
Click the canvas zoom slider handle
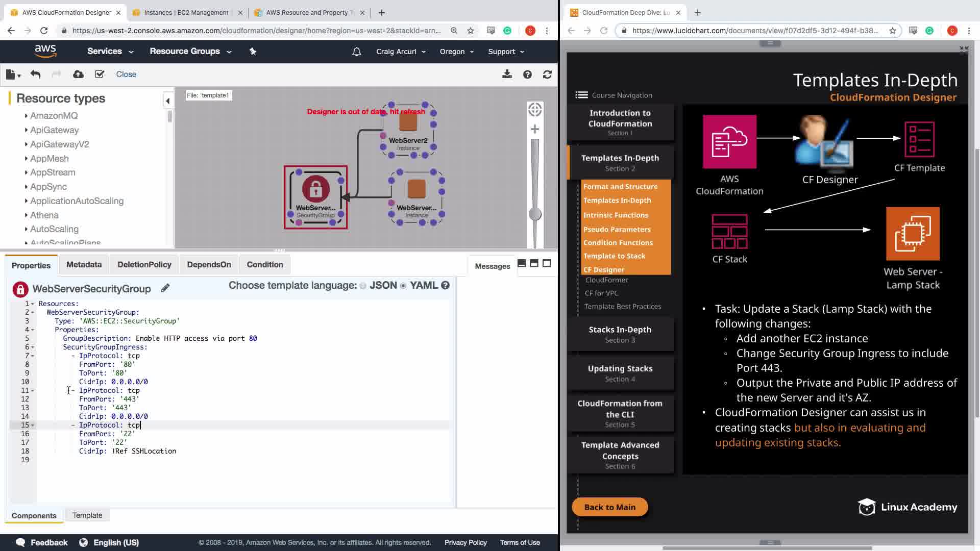535,214
